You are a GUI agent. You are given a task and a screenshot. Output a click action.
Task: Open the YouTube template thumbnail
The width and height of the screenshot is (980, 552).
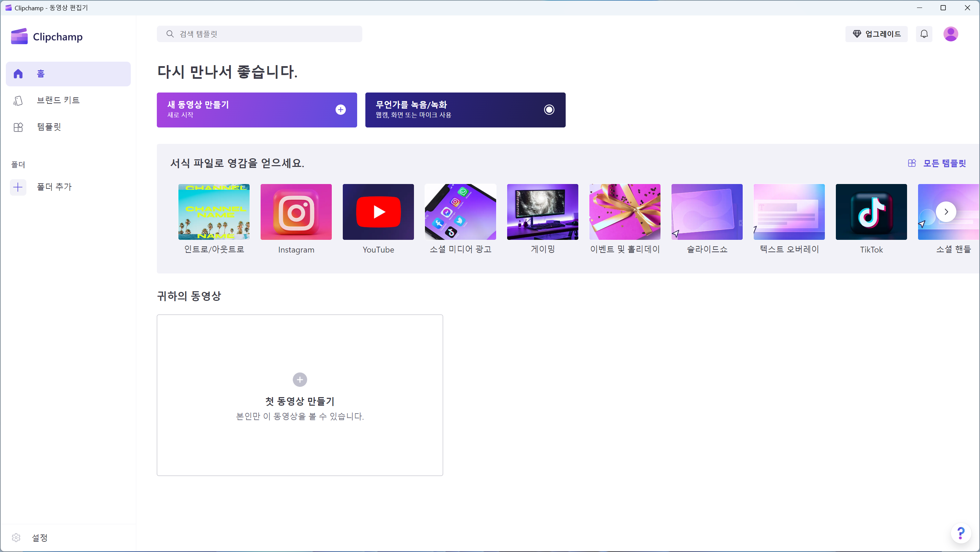pos(378,212)
